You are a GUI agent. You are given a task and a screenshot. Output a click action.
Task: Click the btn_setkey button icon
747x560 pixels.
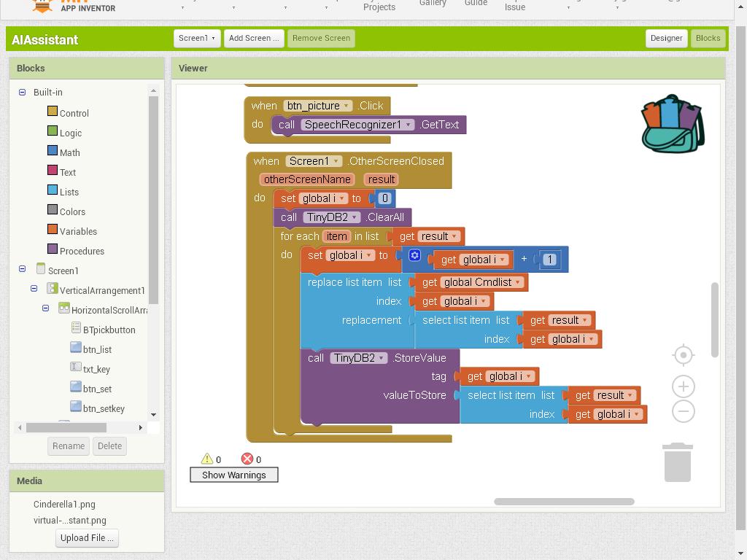pyautogui.click(x=76, y=407)
